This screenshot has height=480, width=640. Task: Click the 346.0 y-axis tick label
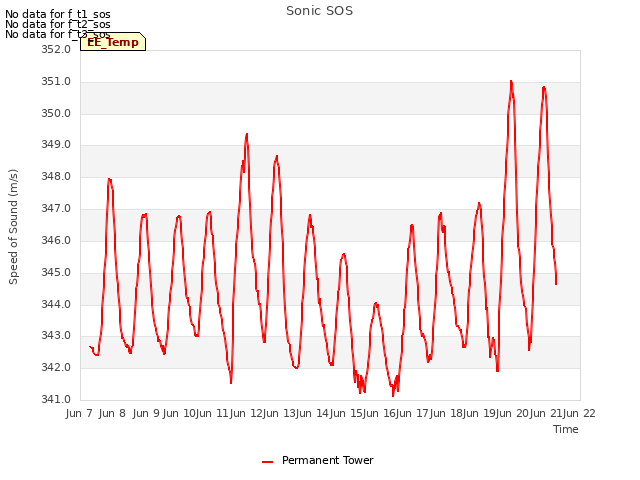[x=56, y=240]
